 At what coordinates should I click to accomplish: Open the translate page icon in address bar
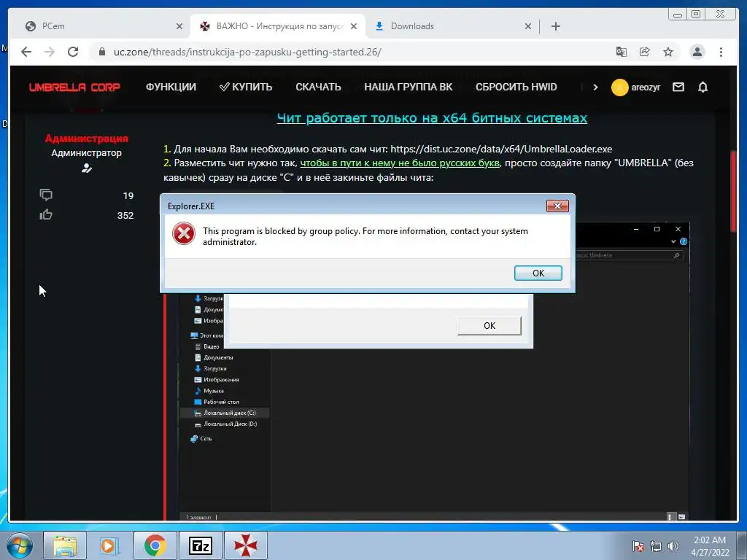click(622, 52)
